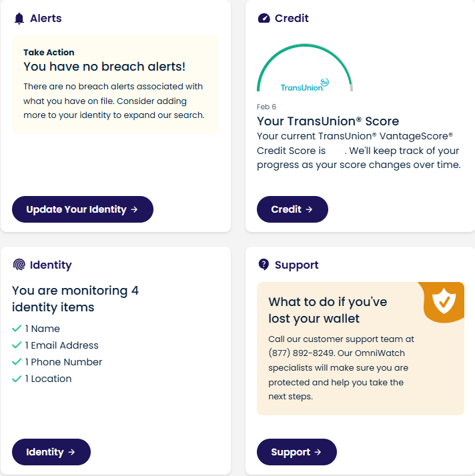Click the Credit gauge icon
475x476 pixels.
coord(264,18)
